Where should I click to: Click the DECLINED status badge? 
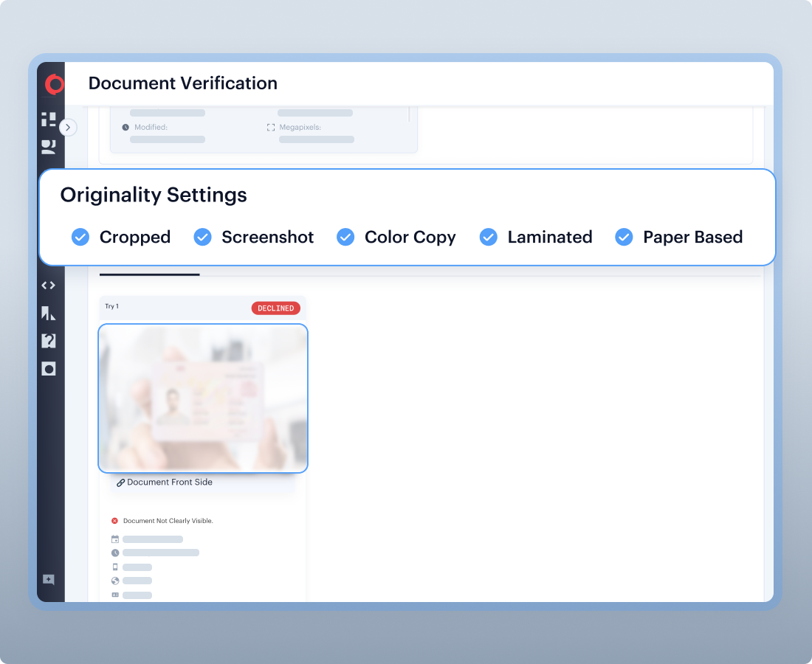[x=276, y=308]
